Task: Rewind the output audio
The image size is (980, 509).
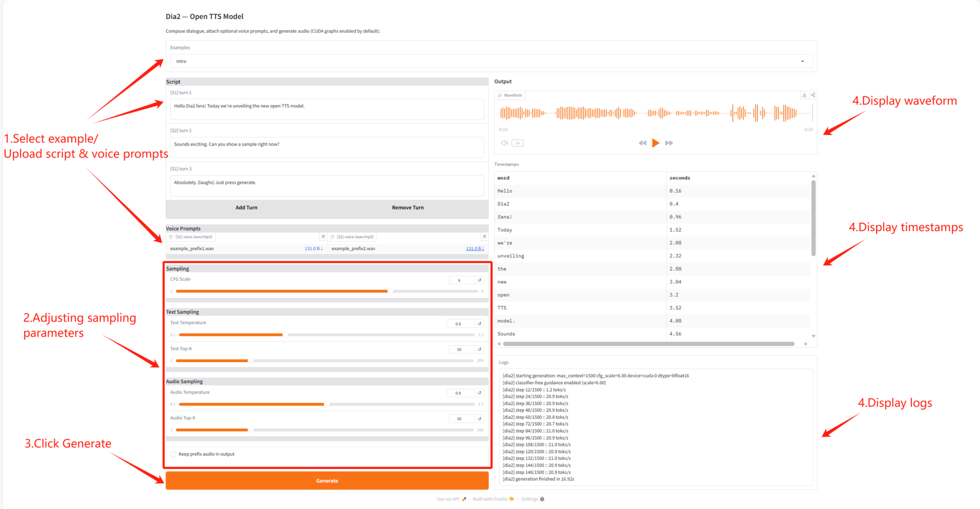Action: tap(642, 143)
